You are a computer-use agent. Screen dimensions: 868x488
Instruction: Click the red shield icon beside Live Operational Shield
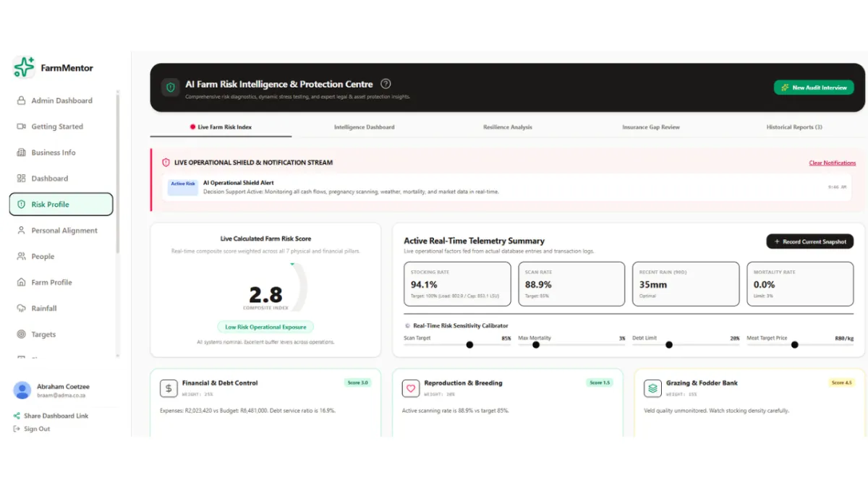[x=166, y=163]
